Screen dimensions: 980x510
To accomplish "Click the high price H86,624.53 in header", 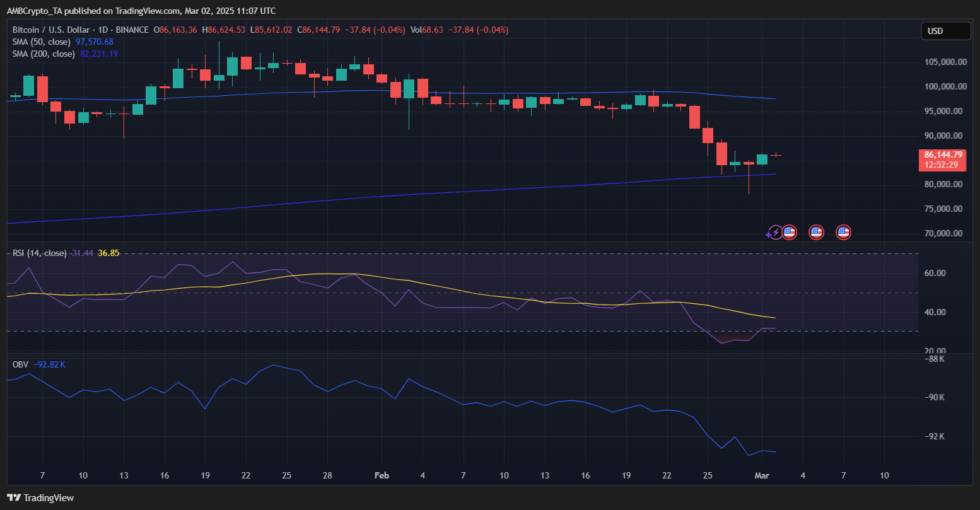I will [x=225, y=30].
